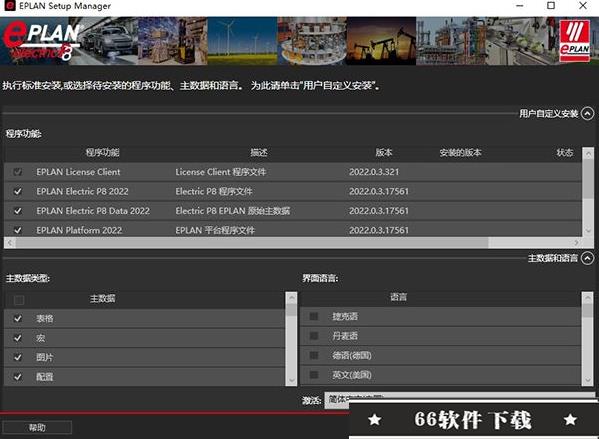
Task: Enable the 丹麦语 language checkbox
Action: [314, 336]
